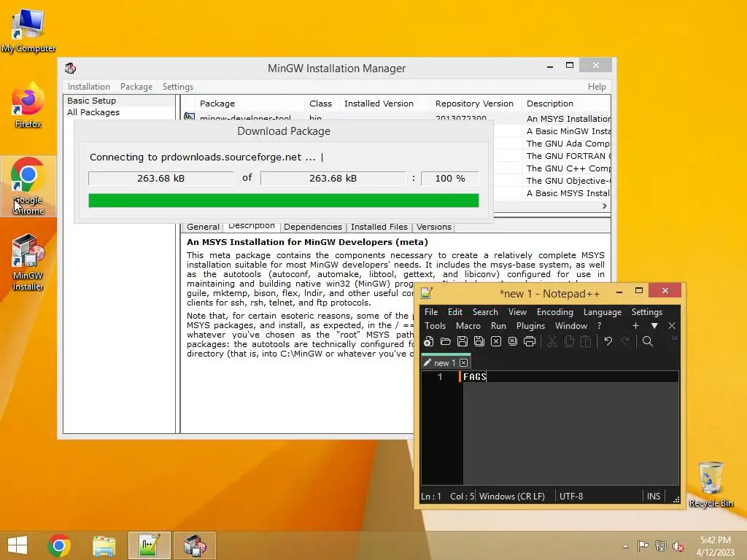Click the Action Center flag tray icon

click(x=643, y=546)
